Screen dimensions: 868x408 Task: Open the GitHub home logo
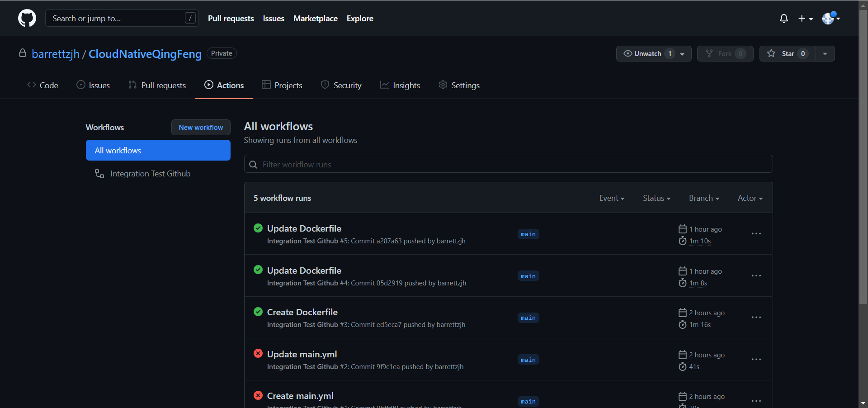[x=27, y=18]
